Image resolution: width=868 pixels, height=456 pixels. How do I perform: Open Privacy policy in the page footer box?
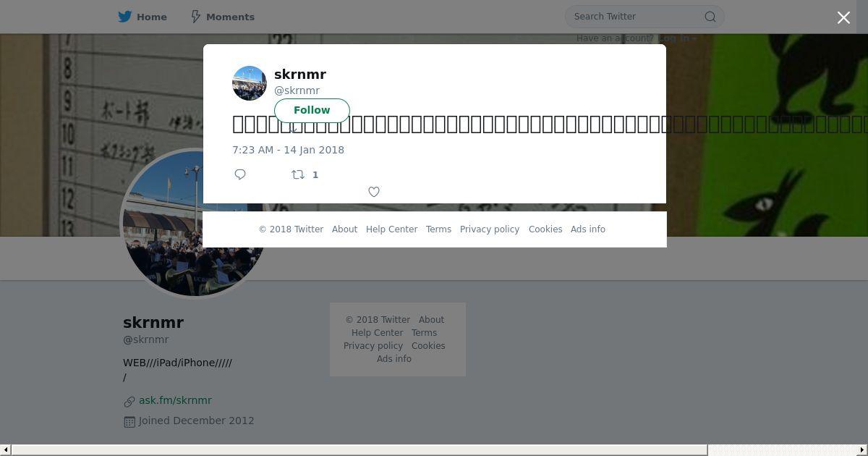373,346
